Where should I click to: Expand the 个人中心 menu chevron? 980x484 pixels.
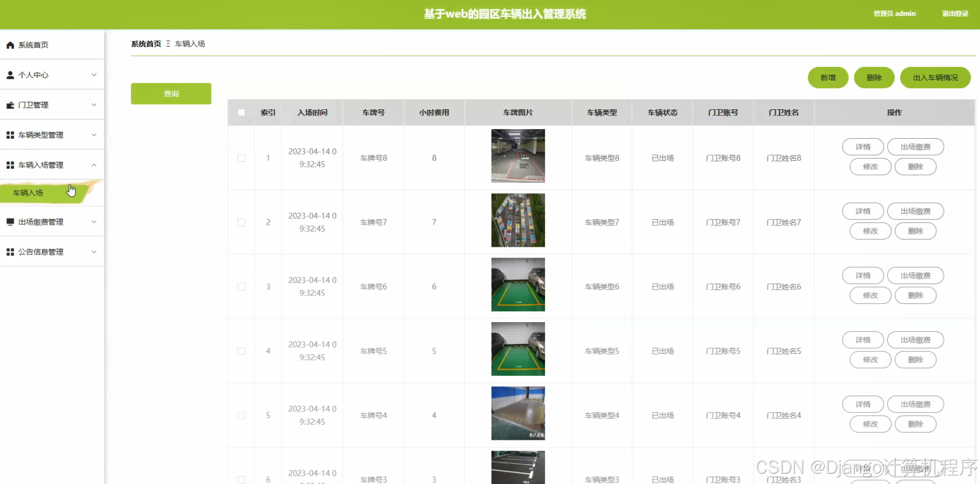click(x=94, y=75)
